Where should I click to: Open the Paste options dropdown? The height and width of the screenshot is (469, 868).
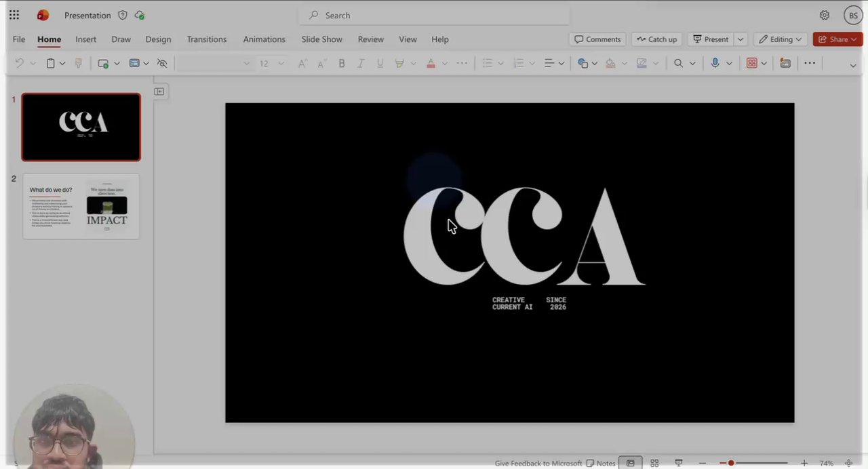tap(62, 63)
